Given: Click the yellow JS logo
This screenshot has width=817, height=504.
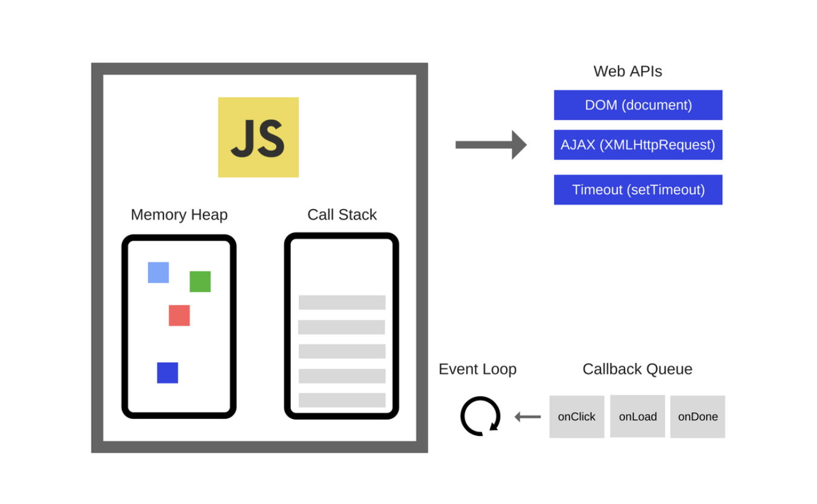Looking at the screenshot, I should tap(258, 137).
